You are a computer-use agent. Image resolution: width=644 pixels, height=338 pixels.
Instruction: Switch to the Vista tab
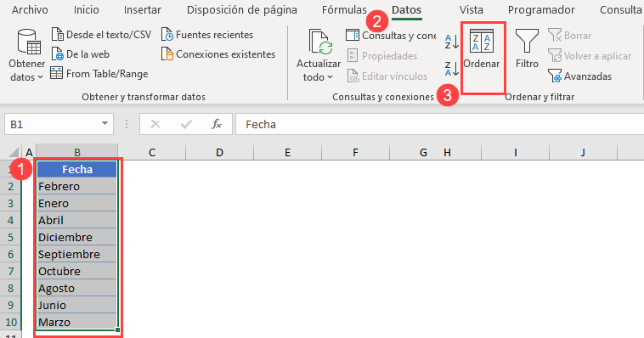point(471,10)
